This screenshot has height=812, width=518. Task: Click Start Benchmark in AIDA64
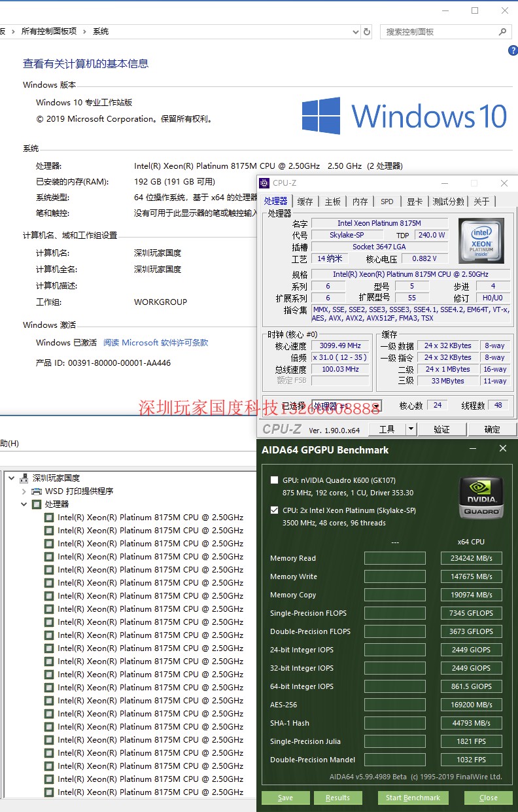point(413,798)
